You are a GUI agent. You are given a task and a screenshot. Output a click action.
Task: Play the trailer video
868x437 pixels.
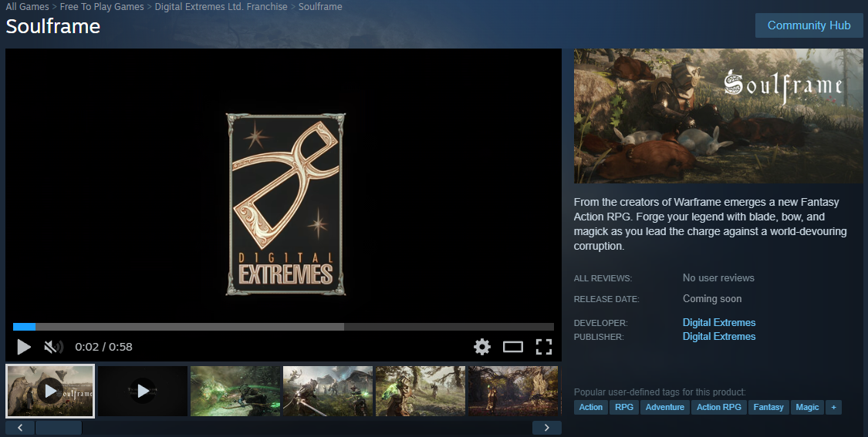tap(23, 347)
